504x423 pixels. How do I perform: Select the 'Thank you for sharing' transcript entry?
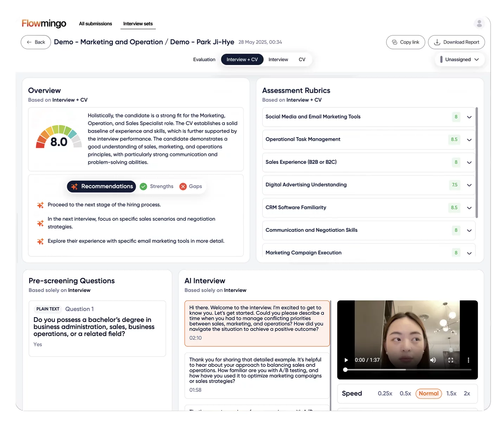257,376
